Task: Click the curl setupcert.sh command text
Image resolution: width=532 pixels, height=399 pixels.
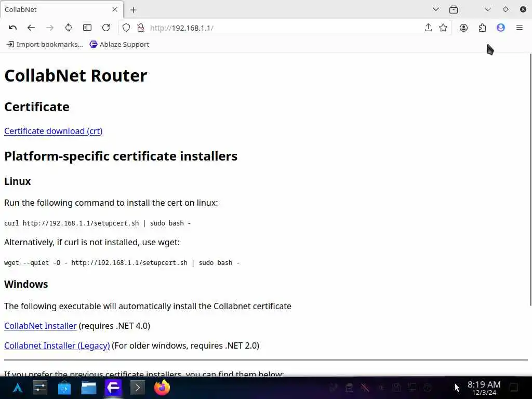Action: 97,223
